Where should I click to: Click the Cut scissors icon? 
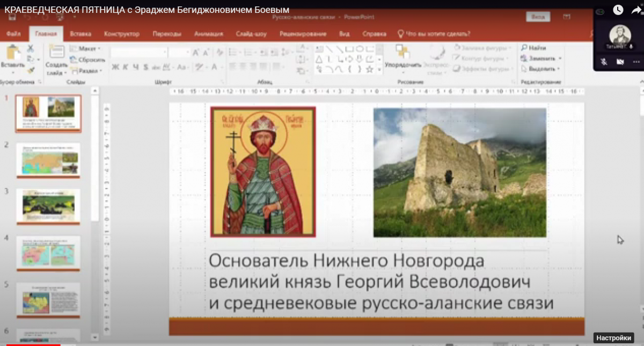click(31, 48)
